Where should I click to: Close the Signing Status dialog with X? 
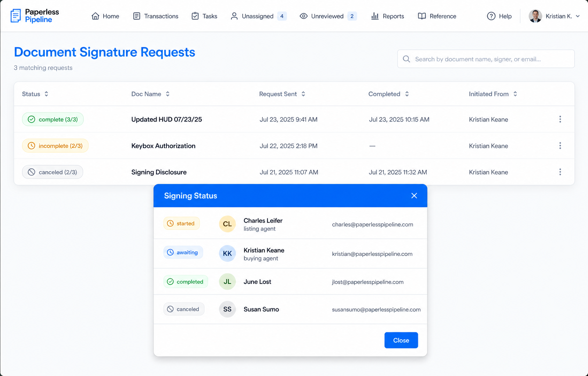tap(414, 196)
